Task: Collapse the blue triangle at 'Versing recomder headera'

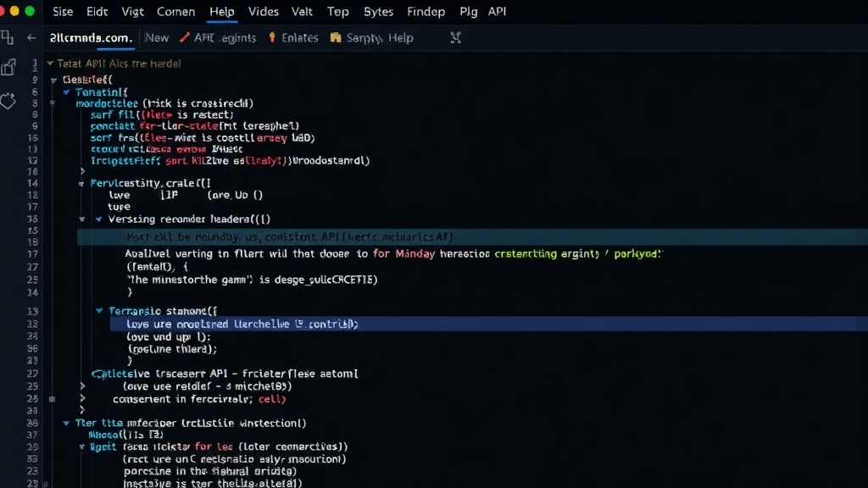Action: (98, 219)
